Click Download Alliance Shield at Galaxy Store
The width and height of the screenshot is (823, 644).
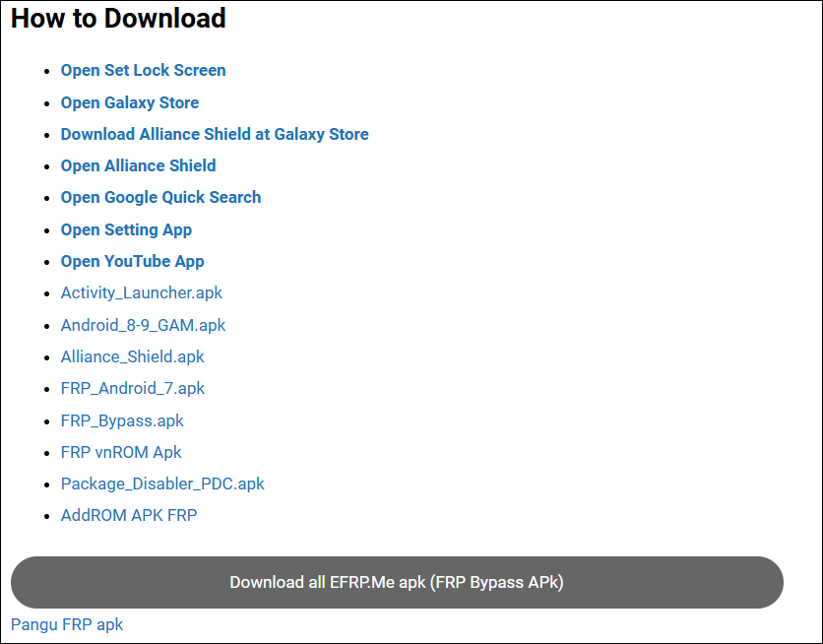215,134
